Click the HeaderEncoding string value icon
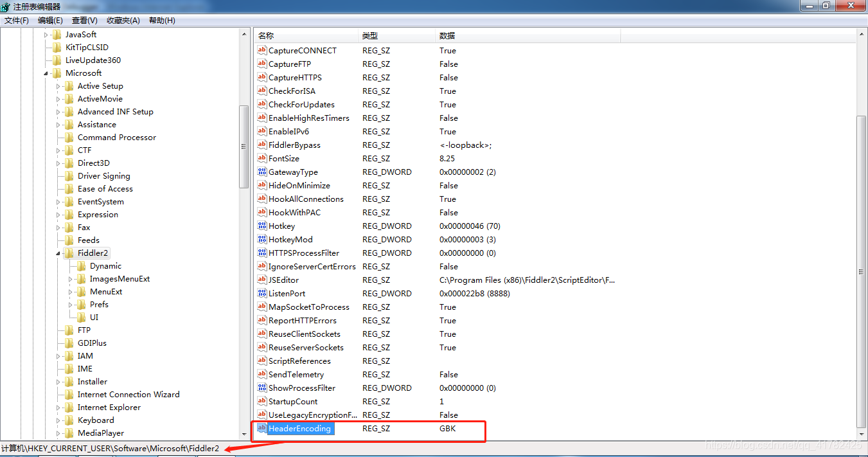This screenshot has width=868, height=457. tap(261, 428)
